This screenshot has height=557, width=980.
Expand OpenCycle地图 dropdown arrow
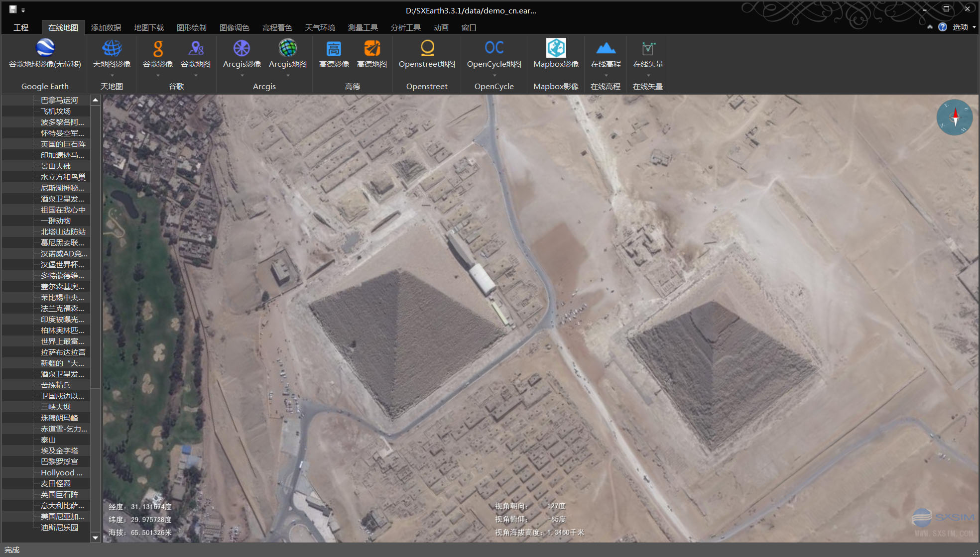494,76
